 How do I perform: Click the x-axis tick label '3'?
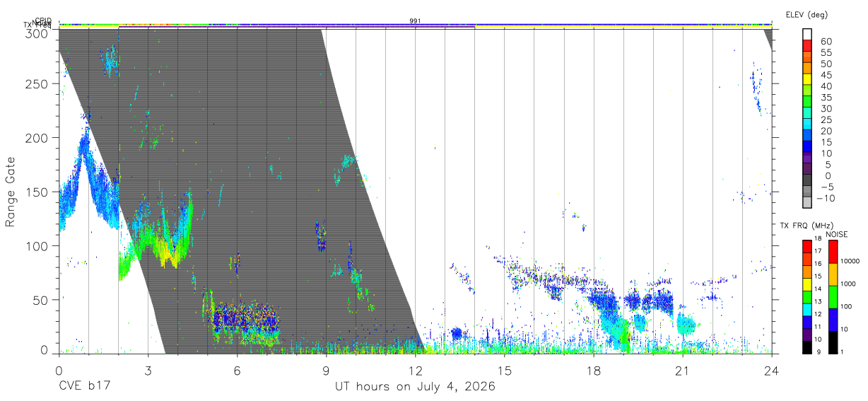[148, 370]
